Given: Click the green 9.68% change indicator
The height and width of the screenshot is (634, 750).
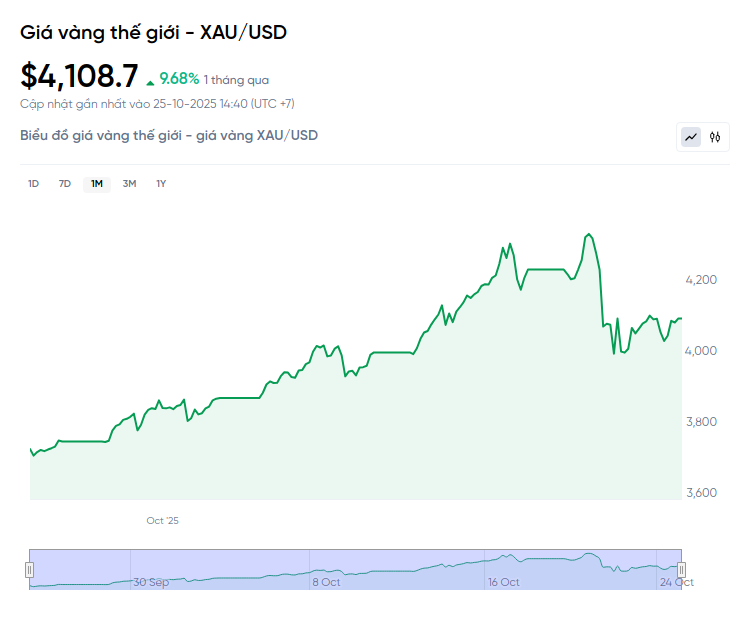Looking at the screenshot, I should click(180, 78).
